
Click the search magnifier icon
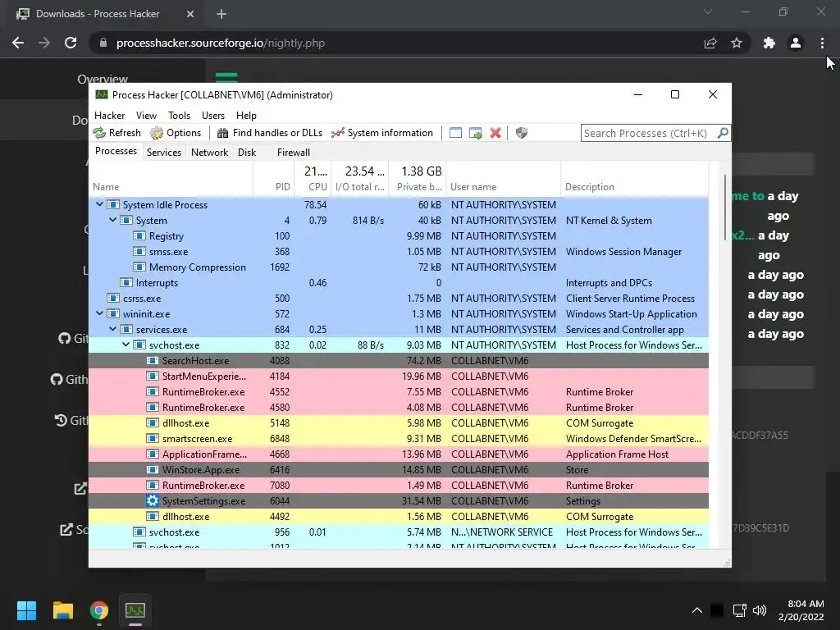point(723,133)
